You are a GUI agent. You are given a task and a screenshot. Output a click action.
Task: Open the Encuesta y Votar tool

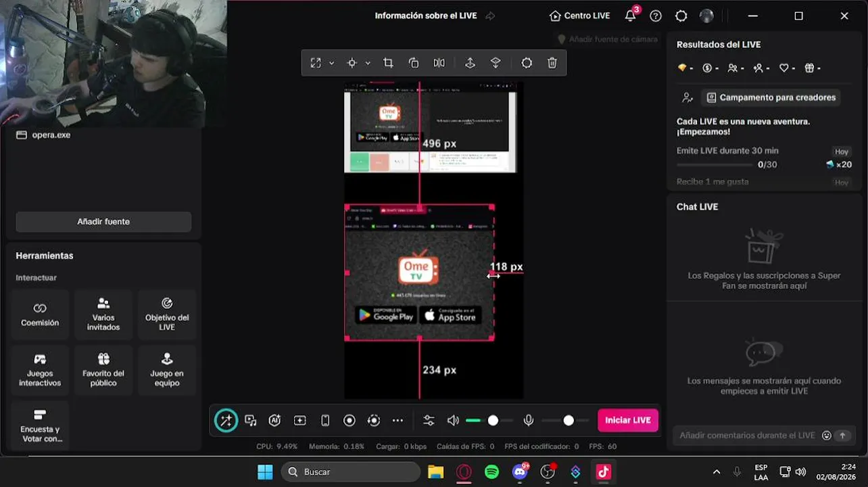pos(40,425)
